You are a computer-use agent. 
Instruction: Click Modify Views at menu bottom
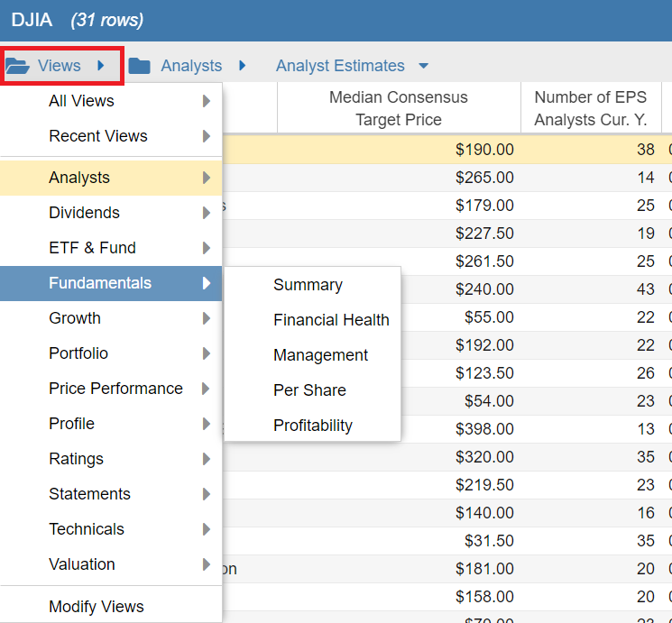pyautogui.click(x=97, y=607)
